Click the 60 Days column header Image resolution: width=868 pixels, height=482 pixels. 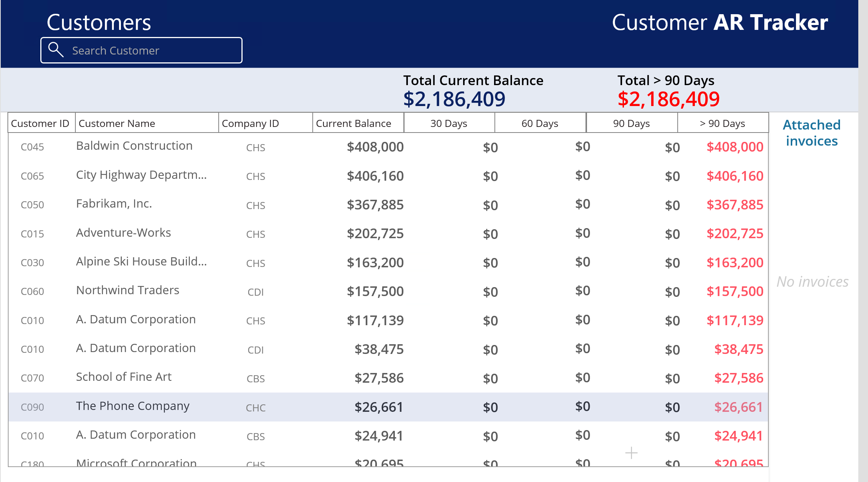(540, 123)
